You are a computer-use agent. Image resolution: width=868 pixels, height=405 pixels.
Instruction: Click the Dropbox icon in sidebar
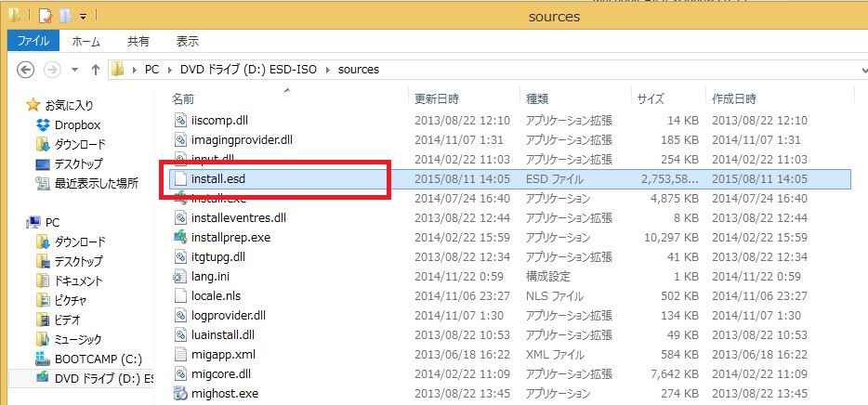[43, 125]
